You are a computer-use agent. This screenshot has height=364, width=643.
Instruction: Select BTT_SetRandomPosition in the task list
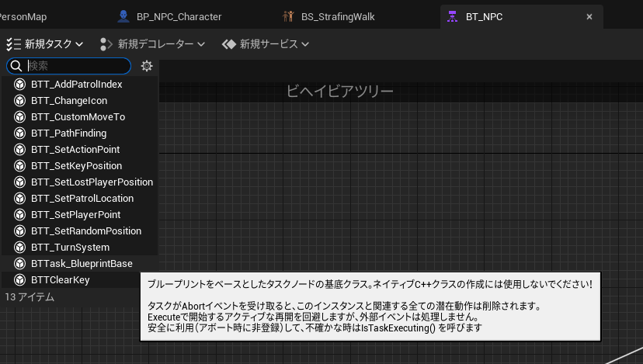[x=80, y=231]
